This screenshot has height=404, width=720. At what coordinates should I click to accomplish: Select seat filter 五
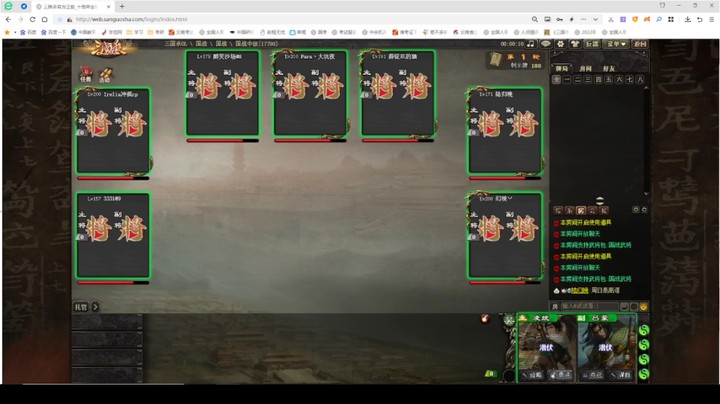(609, 79)
